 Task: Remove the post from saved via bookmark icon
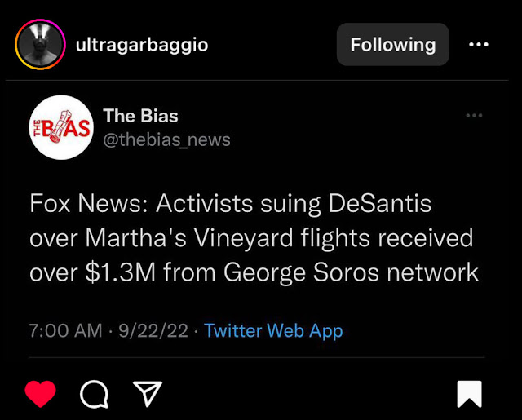point(469,394)
